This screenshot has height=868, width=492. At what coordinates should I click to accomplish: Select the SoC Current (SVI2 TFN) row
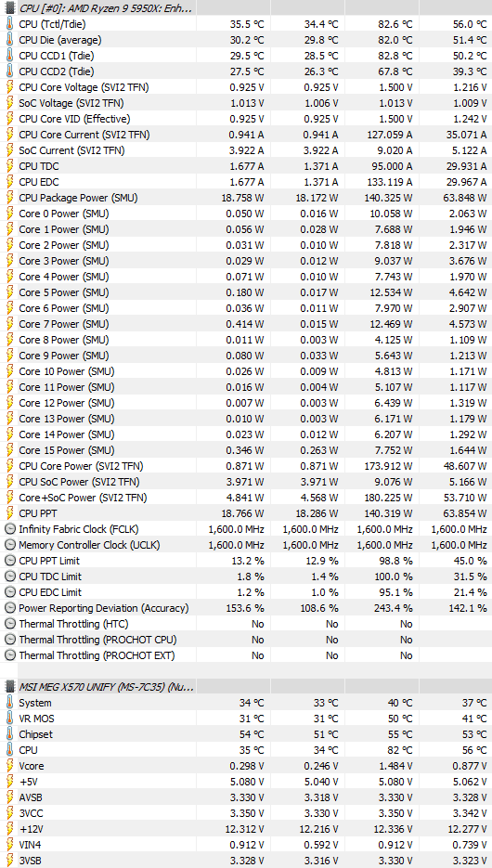(246, 150)
